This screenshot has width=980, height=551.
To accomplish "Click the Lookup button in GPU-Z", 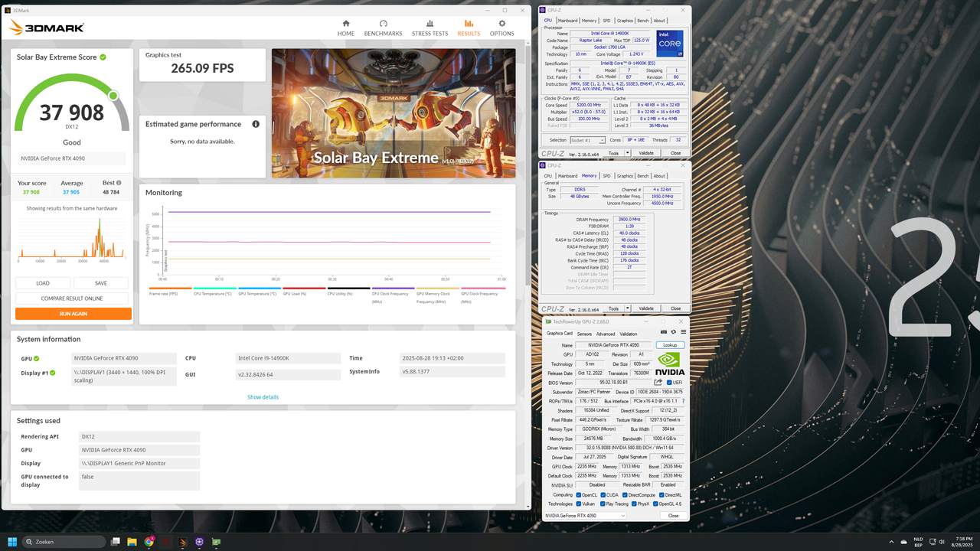I will point(670,345).
